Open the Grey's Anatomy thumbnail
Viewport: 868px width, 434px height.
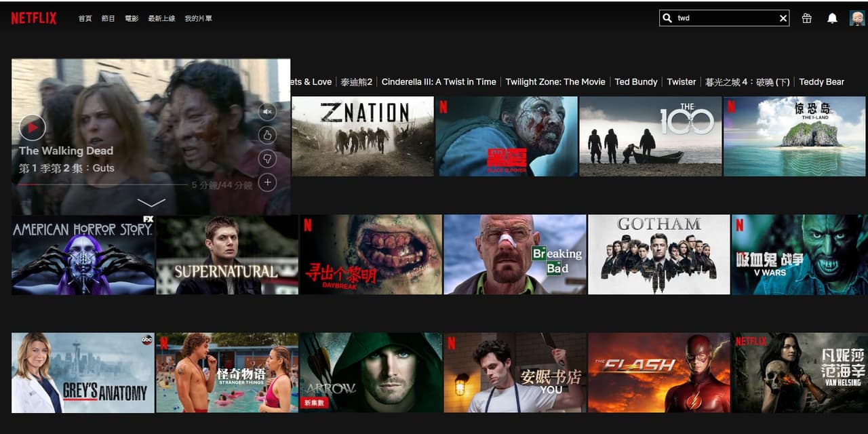pyautogui.click(x=83, y=372)
